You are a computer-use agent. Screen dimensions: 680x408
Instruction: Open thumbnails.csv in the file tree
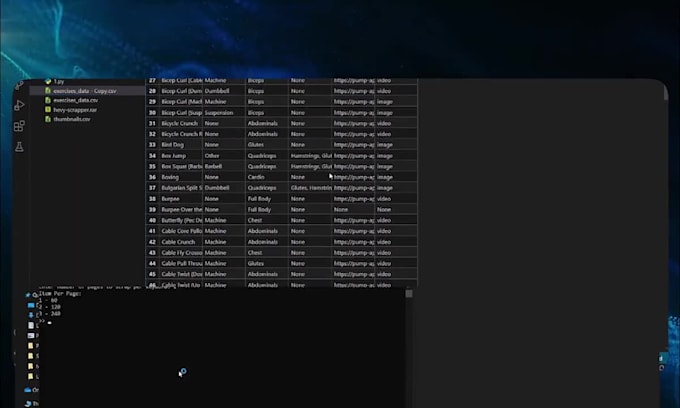[72, 119]
